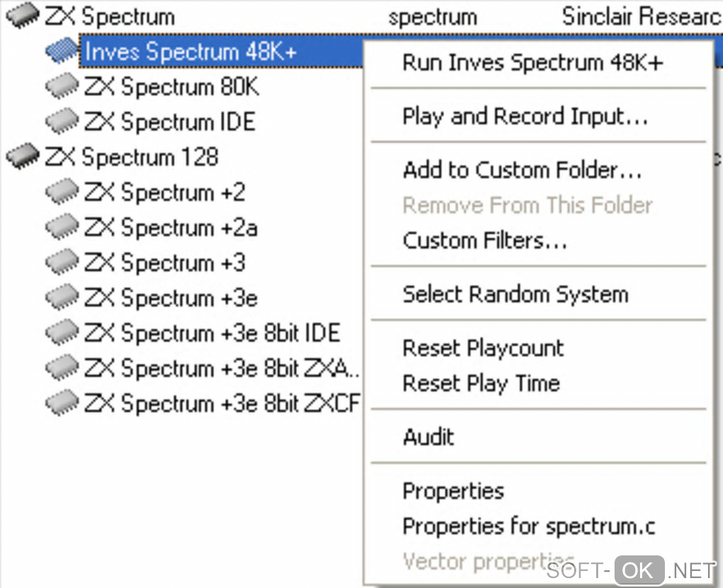Viewport: 723px width, 588px height.
Task: Click the chip icon beside ZX Spectrum
Action: pyautogui.click(x=23, y=16)
